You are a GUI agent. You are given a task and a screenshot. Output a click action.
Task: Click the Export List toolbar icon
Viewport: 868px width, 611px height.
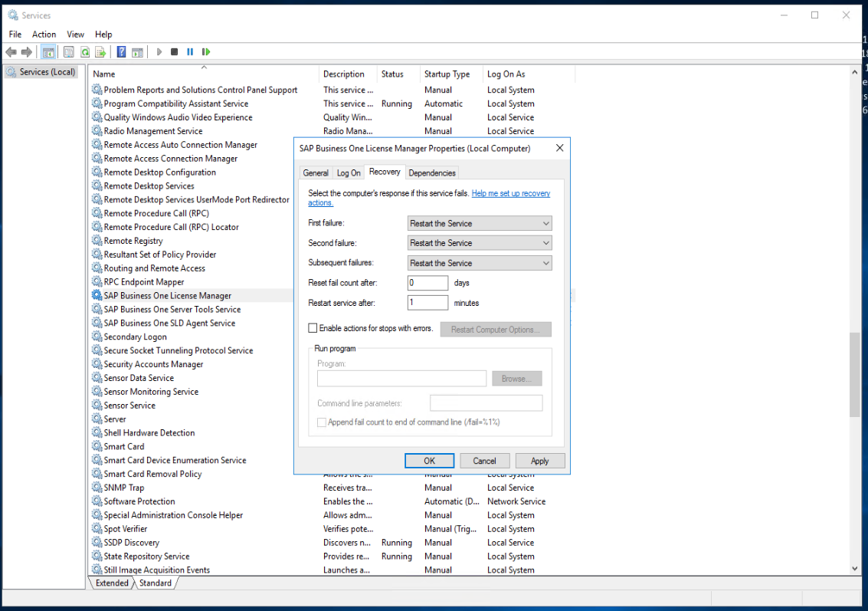point(100,52)
